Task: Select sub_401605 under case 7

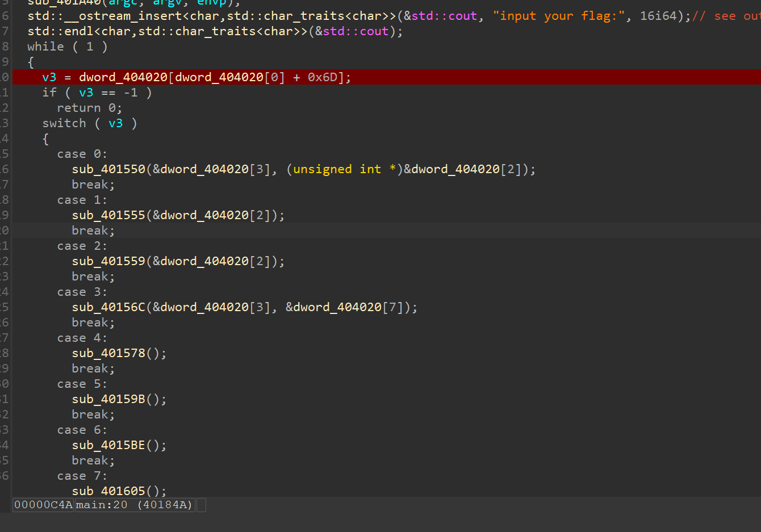Action: click(108, 491)
